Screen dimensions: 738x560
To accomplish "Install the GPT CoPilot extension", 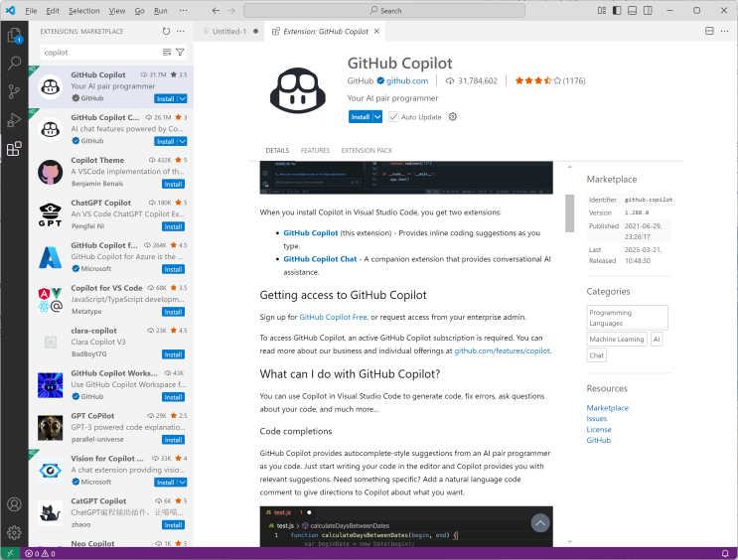I will [x=173, y=440].
